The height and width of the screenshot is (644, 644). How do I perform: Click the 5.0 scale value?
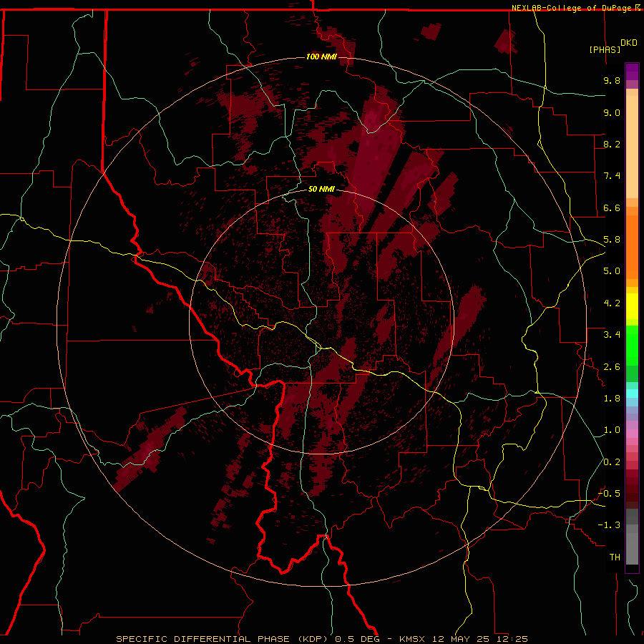612,271
